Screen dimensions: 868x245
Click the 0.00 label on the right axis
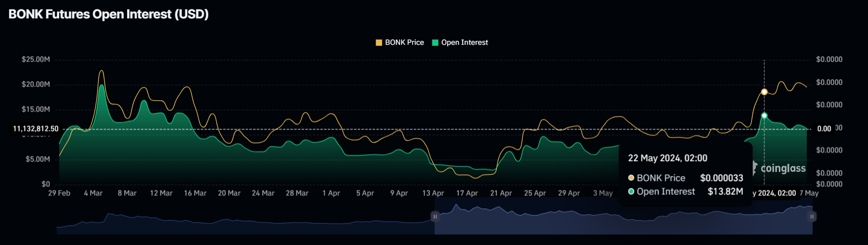pos(824,129)
